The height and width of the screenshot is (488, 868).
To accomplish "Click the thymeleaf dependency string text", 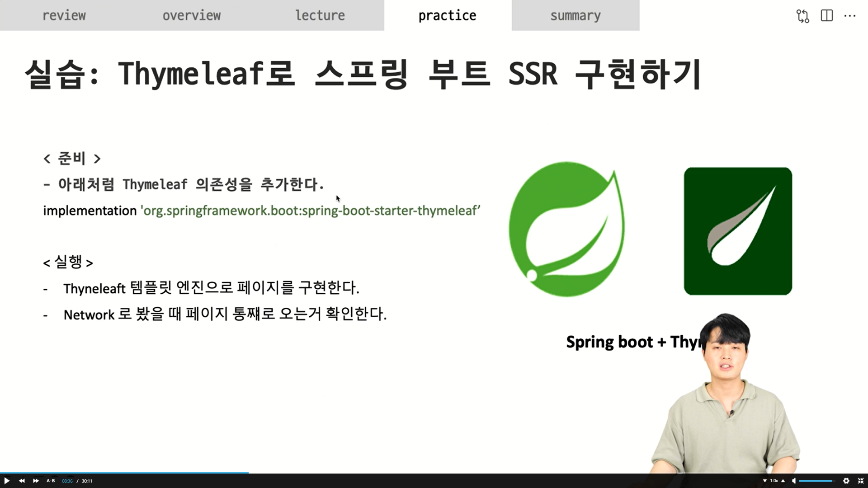I will [x=311, y=211].
